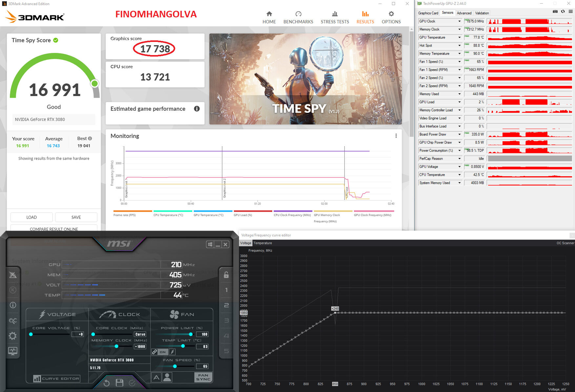Click Afterburner save profile floppy icon
The height and width of the screenshot is (392, 575).
(x=119, y=382)
